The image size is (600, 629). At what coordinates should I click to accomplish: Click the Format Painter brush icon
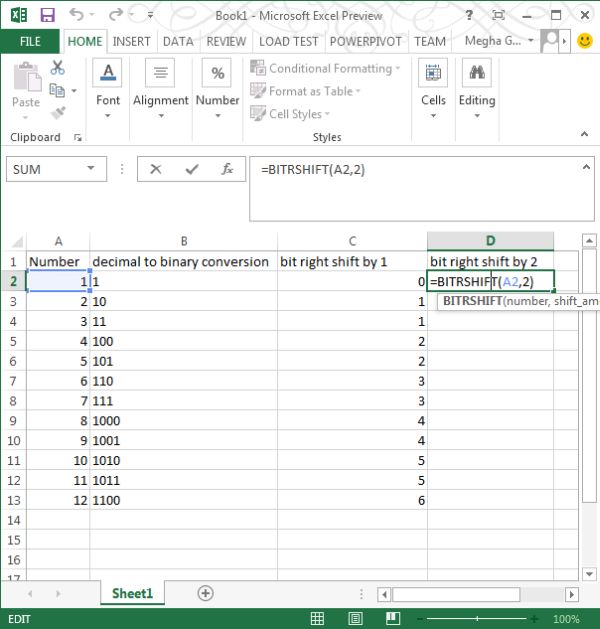click(58, 113)
